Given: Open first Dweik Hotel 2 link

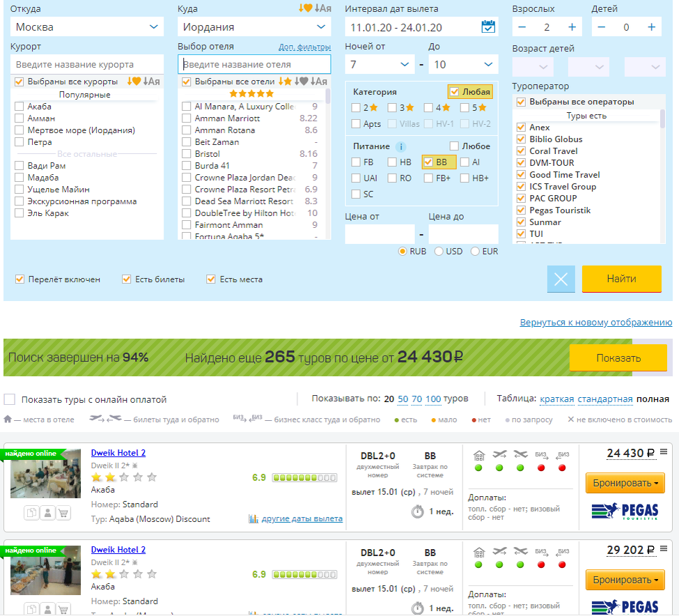Looking at the screenshot, I should pos(118,453).
